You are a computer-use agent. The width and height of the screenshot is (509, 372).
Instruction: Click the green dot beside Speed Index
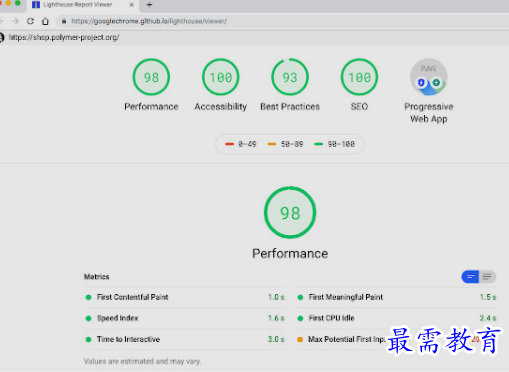(88, 318)
